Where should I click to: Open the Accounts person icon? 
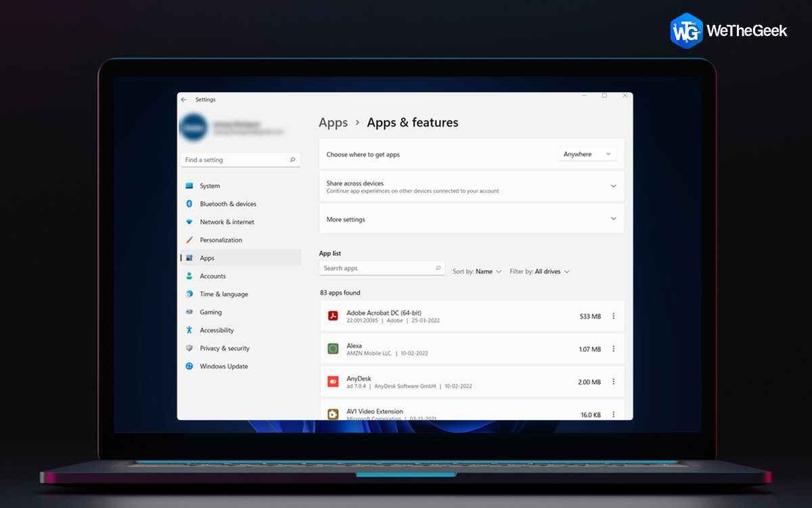(189, 276)
